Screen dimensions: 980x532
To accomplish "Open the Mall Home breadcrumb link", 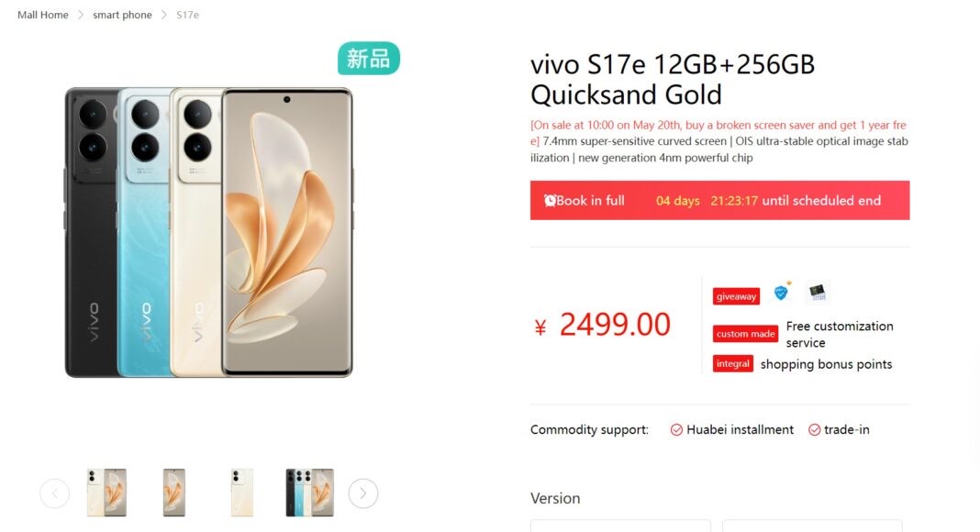I will [x=43, y=15].
